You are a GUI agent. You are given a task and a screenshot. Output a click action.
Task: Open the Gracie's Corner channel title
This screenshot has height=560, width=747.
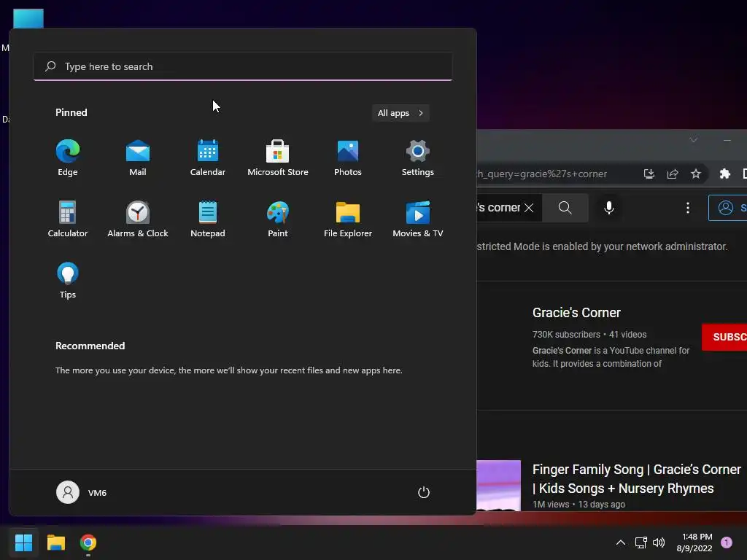[576, 313]
